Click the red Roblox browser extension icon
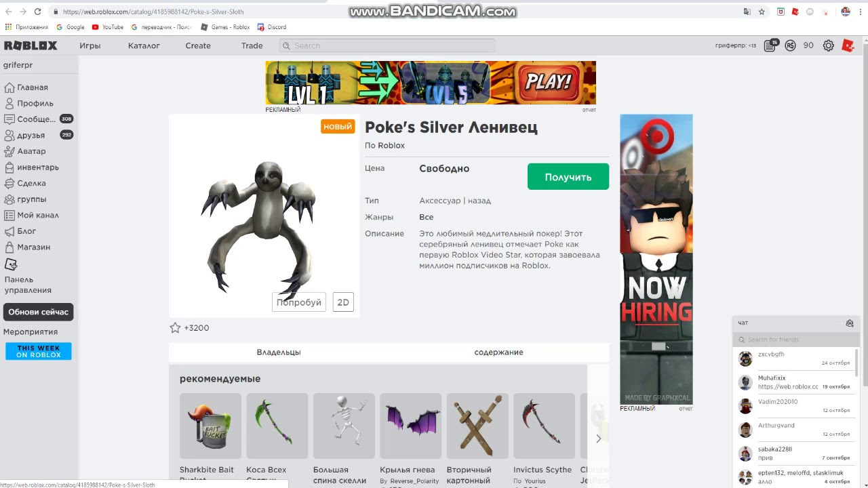868x488 pixels. (x=795, y=12)
